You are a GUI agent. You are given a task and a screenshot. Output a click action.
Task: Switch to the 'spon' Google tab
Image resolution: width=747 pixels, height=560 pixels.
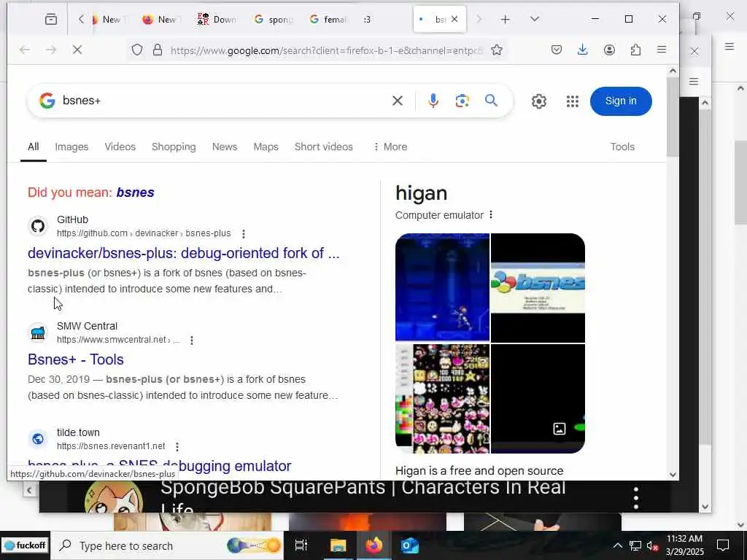[x=273, y=20]
